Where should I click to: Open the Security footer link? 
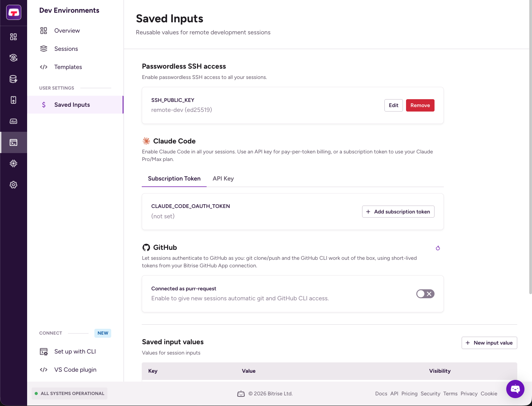(x=430, y=394)
